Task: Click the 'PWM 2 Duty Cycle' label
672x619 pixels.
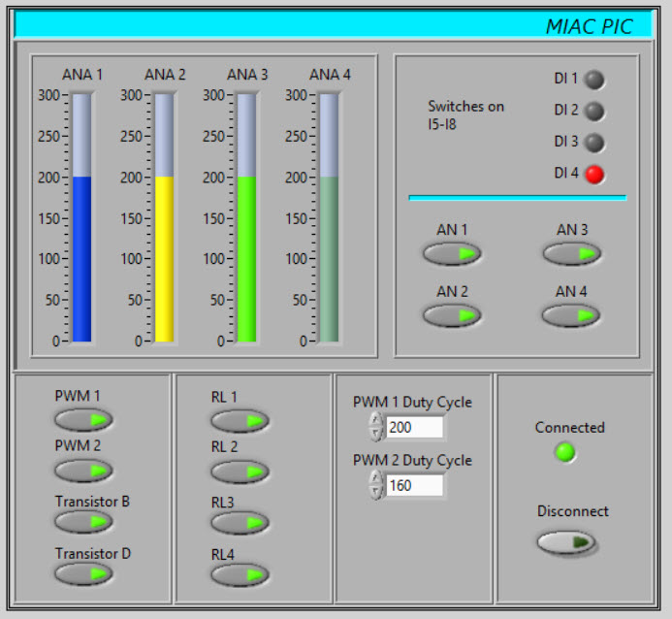Action: [412, 461]
